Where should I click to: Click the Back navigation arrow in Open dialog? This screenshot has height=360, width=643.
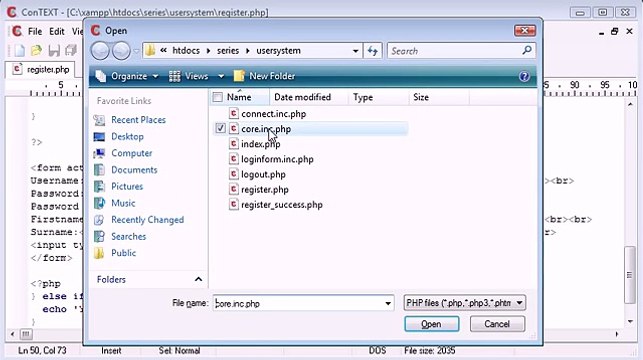coord(100,51)
